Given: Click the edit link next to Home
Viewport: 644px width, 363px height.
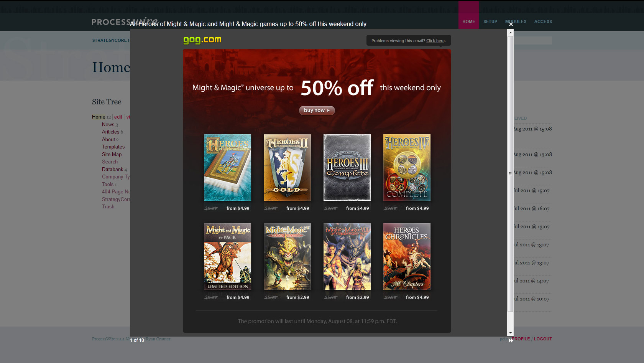Looking at the screenshot, I should coord(118,117).
